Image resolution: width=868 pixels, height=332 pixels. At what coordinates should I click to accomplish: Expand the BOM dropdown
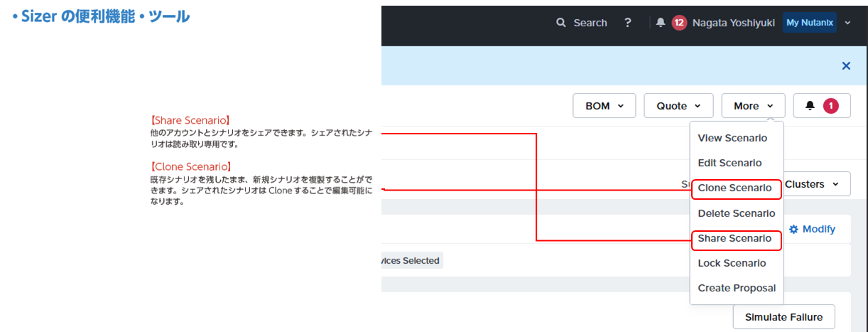click(x=604, y=106)
